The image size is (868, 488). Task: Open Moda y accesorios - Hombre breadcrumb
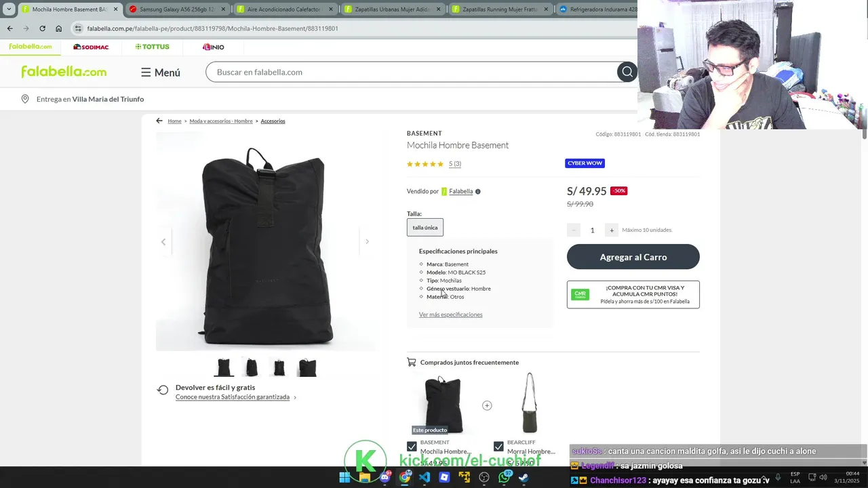(x=221, y=121)
